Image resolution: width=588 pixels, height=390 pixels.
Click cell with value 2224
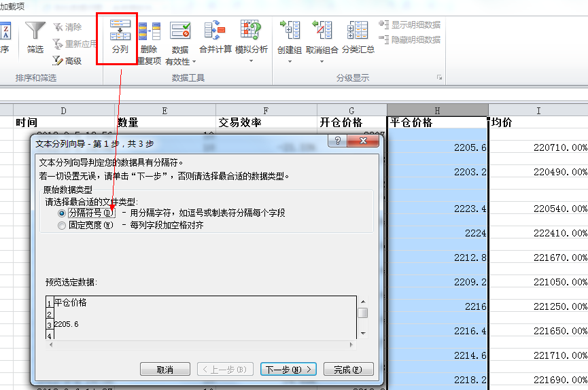(438, 233)
